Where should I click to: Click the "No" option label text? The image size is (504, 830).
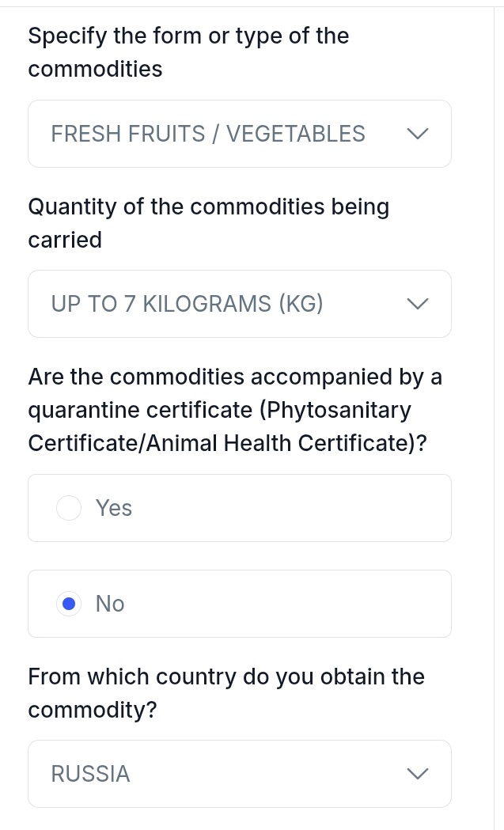110,604
